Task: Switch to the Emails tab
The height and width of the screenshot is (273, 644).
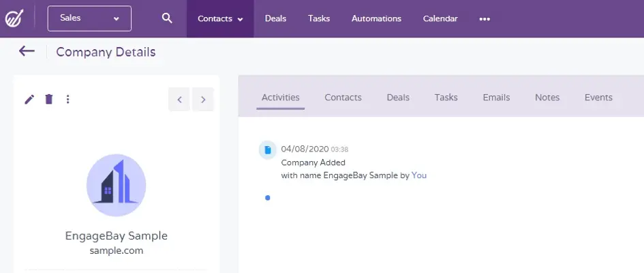Action: (496, 98)
